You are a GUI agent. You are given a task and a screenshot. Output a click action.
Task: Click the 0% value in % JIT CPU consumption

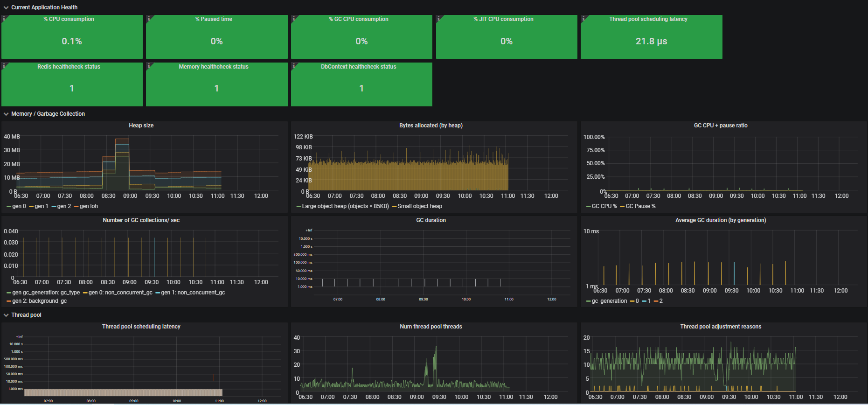(x=507, y=41)
